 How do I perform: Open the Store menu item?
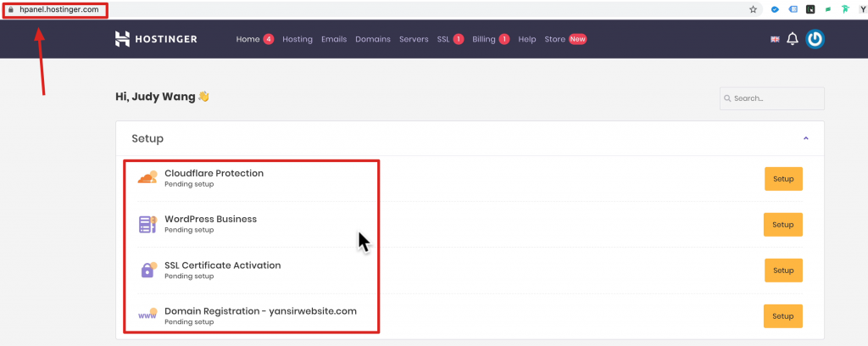pos(555,39)
